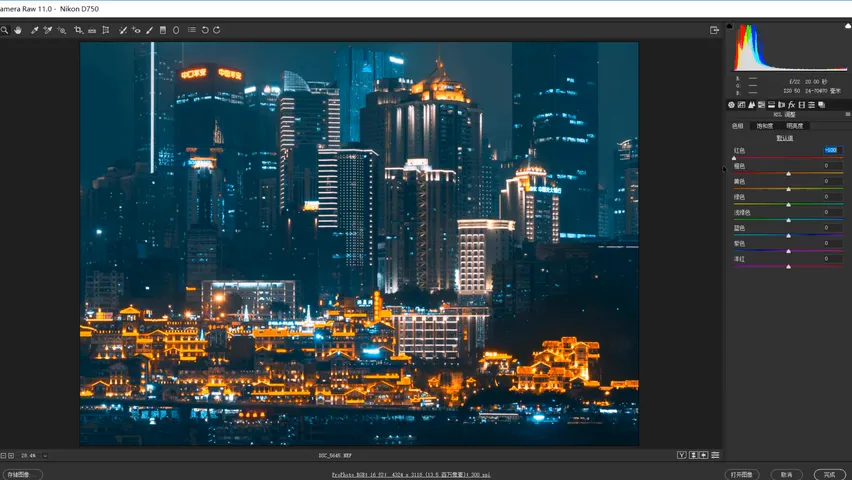Open the Effects fx panel tab
Screen dimensions: 852x480
click(x=792, y=105)
